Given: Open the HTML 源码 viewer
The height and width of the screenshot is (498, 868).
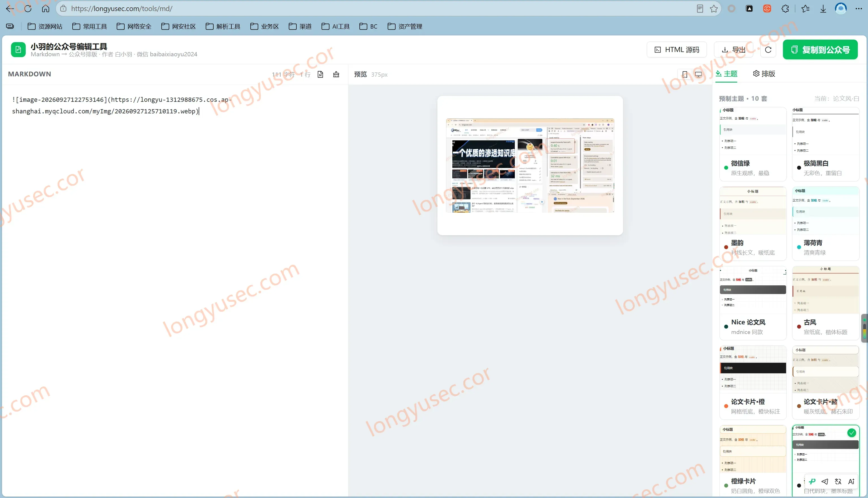Looking at the screenshot, I should pyautogui.click(x=677, y=49).
